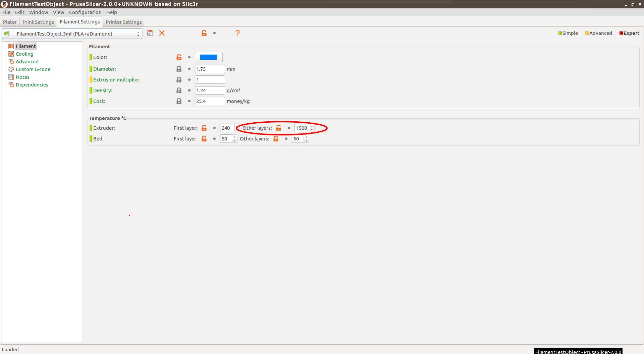Decrement the Bed first layer temperature
The height and width of the screenshot is (354, 644).
[234, 140]
